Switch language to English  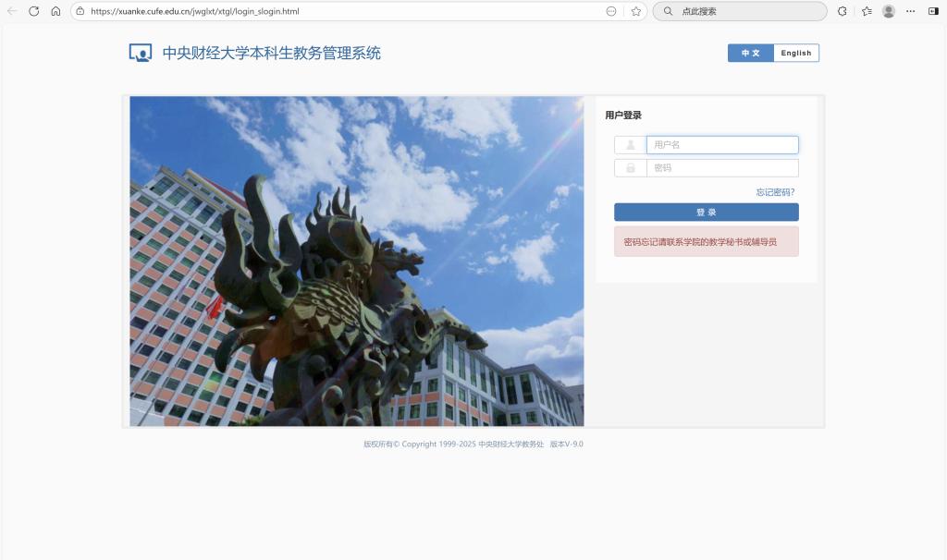tap(795, 53)
